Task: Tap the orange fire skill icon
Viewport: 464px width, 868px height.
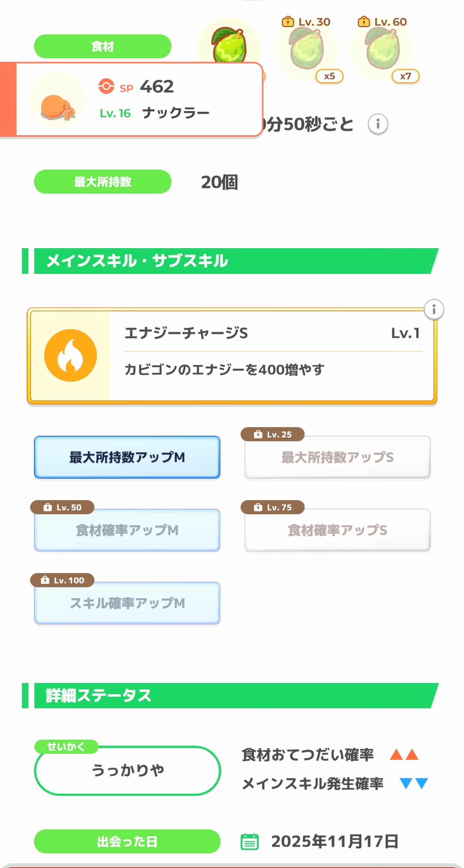Action: (70, 355)
